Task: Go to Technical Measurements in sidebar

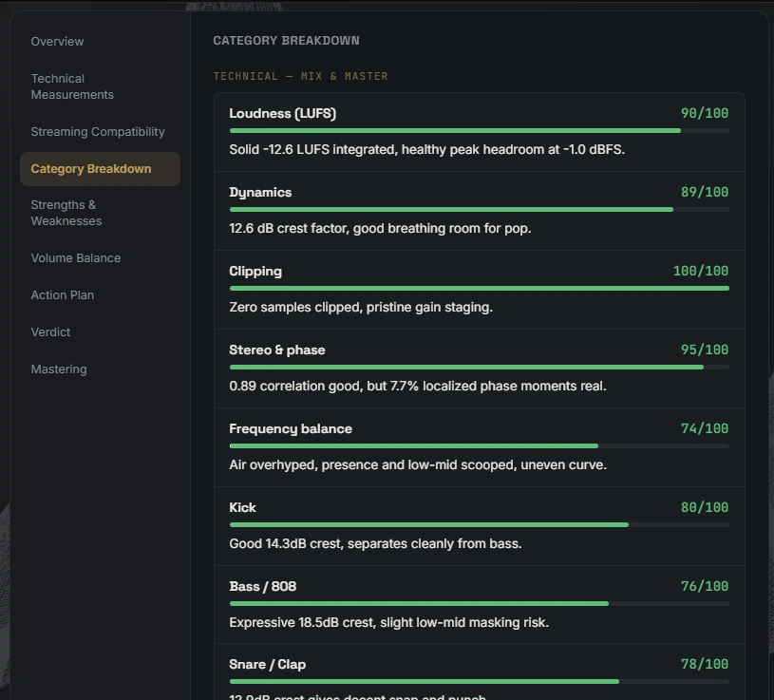Action: pos(72,86)
